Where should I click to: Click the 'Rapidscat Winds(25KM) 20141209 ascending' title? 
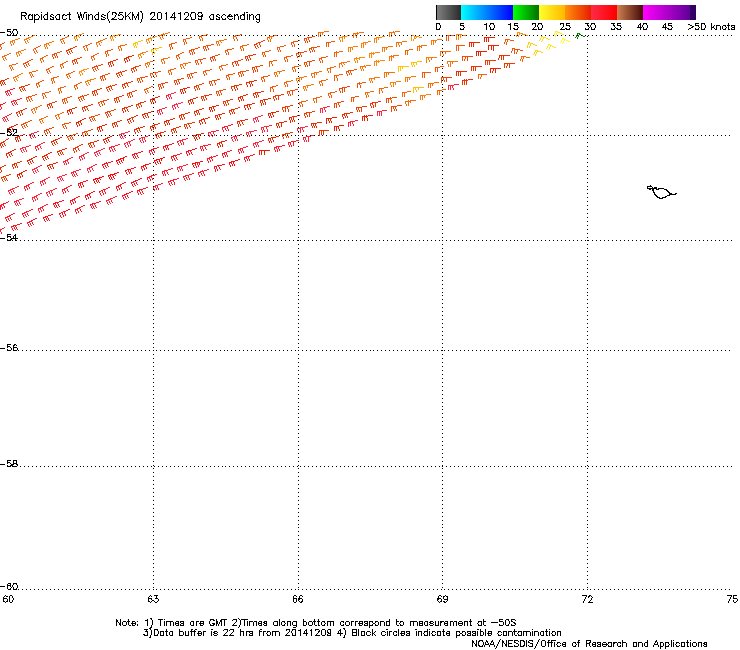pos(140,17)
